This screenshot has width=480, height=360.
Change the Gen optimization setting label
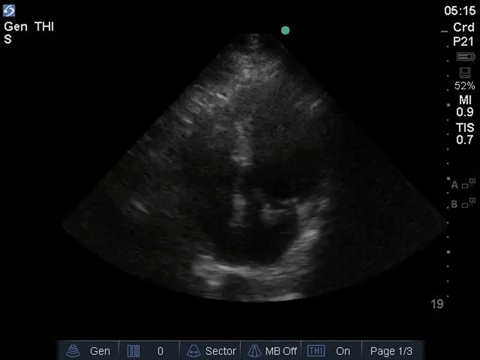coord(100,351)
